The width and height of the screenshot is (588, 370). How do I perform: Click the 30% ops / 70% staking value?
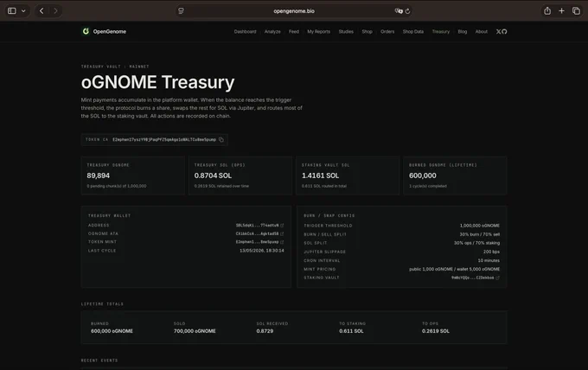point(476,243)
